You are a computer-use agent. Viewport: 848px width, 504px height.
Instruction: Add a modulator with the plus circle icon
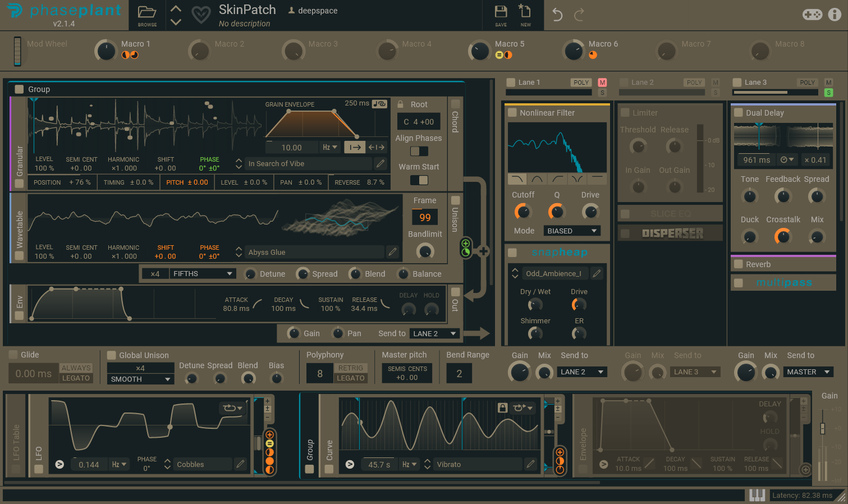805,469
